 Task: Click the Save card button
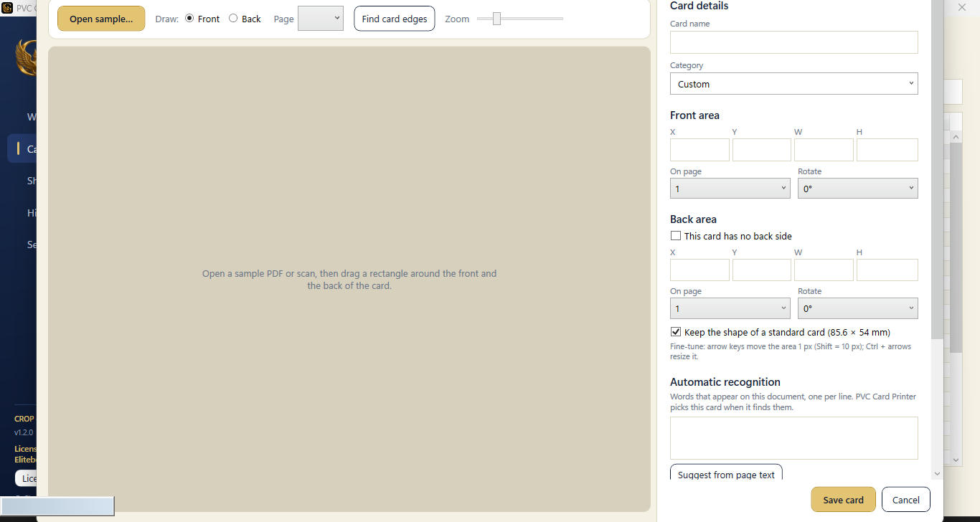[x=844, y=500]
